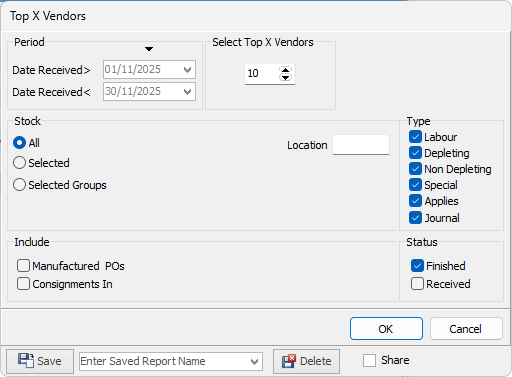Decrease the Top X Vendors count
The image size is (512, 377).
(x=285, y=78)
